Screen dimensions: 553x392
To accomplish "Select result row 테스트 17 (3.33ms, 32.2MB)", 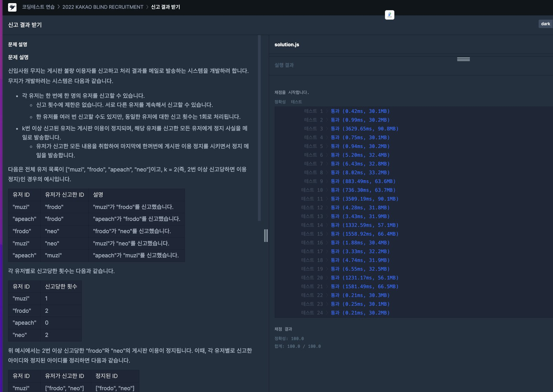I will [x=345, y=251].
